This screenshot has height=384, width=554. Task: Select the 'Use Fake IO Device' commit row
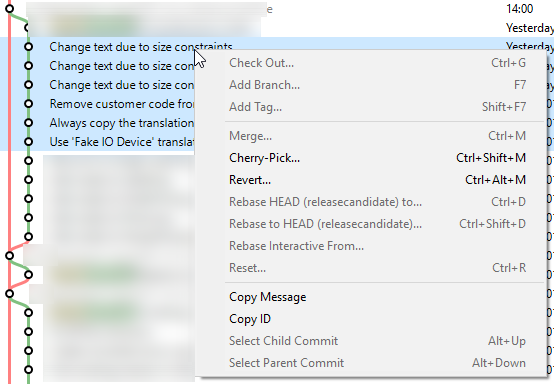click(x=97, y=142)
